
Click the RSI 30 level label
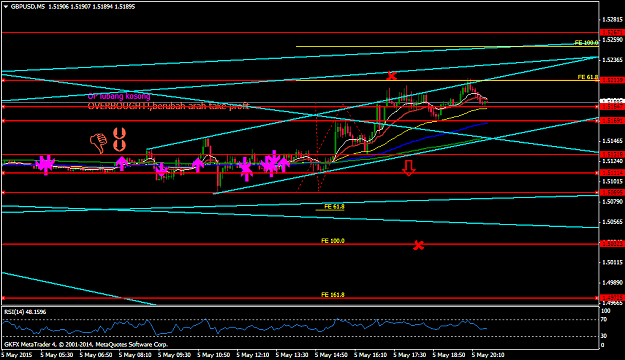(x=604, y=336)
